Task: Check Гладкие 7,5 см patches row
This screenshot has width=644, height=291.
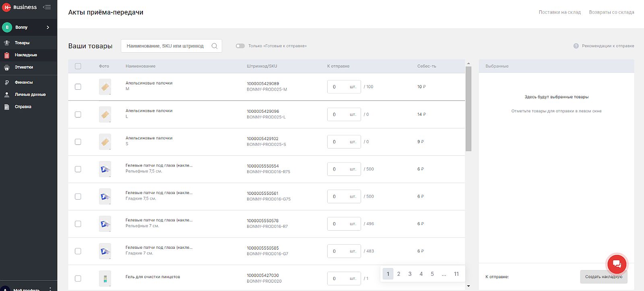Action: [78, 197]
